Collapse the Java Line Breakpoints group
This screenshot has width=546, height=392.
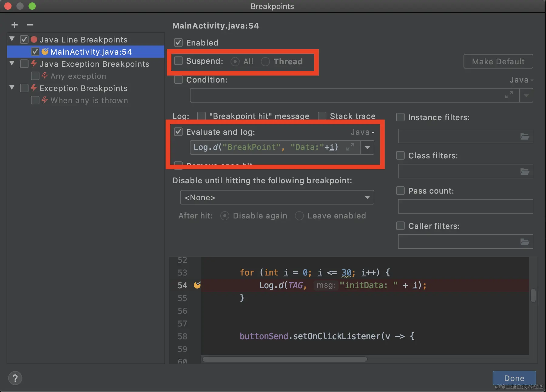[12, 39]
